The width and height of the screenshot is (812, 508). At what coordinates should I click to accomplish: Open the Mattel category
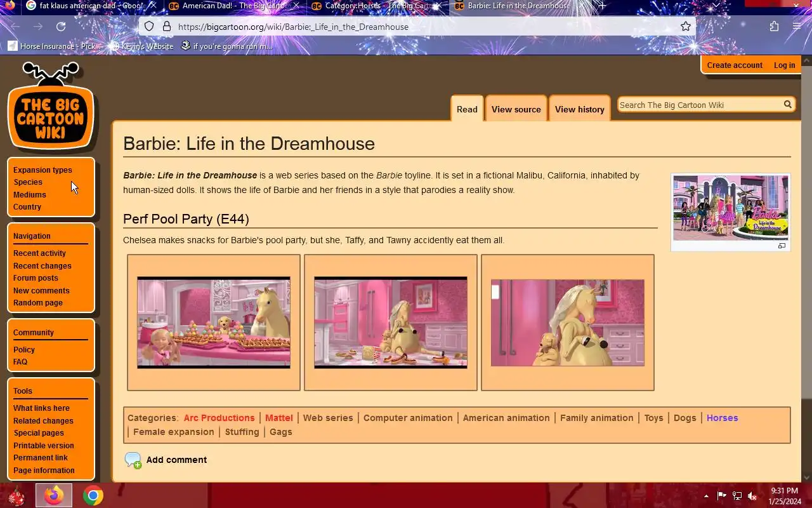(279, 418)
